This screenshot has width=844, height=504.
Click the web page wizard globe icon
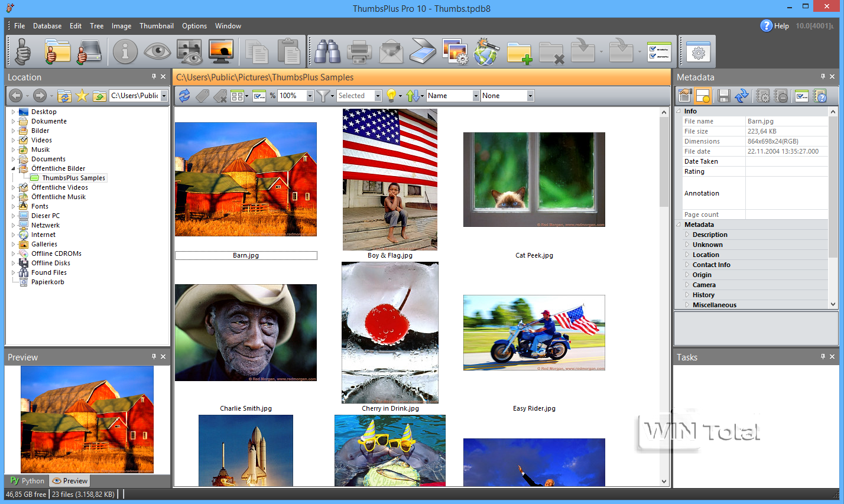(486, 52)
